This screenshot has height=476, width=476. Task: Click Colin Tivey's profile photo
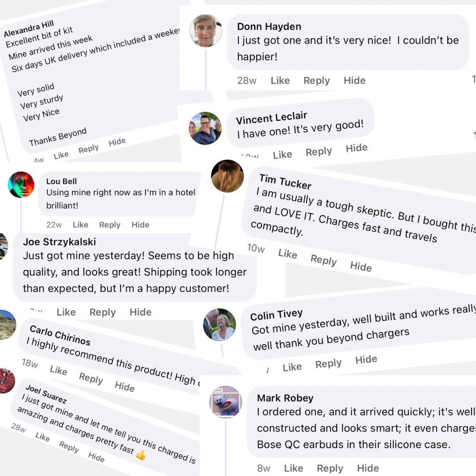pyautogui.click(x=219, y=325)
